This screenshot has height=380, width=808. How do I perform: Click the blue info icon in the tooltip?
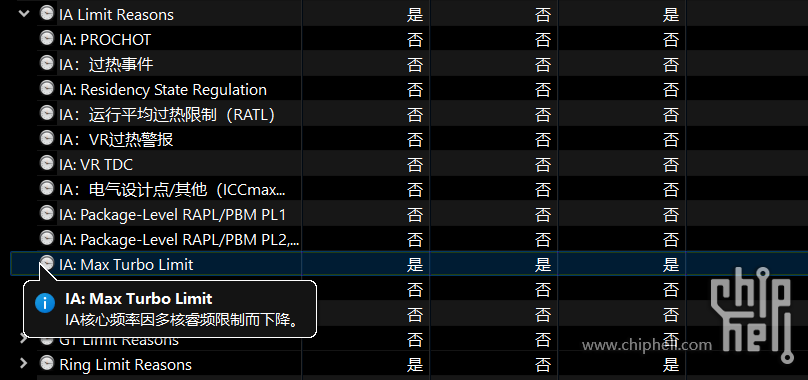[45, 303]
